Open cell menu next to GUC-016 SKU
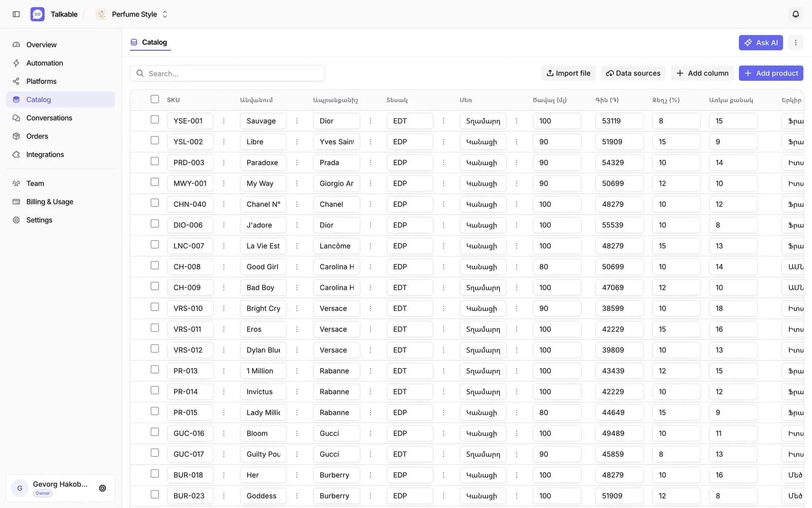The height and width of the screenshot is (508, 812). tap(224, 433)
